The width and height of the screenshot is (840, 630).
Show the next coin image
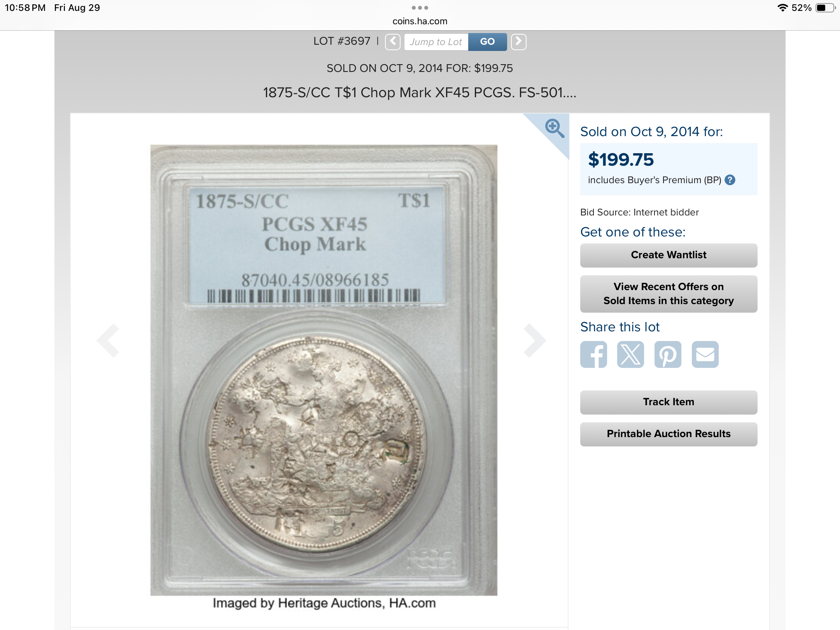click(535, 340)
